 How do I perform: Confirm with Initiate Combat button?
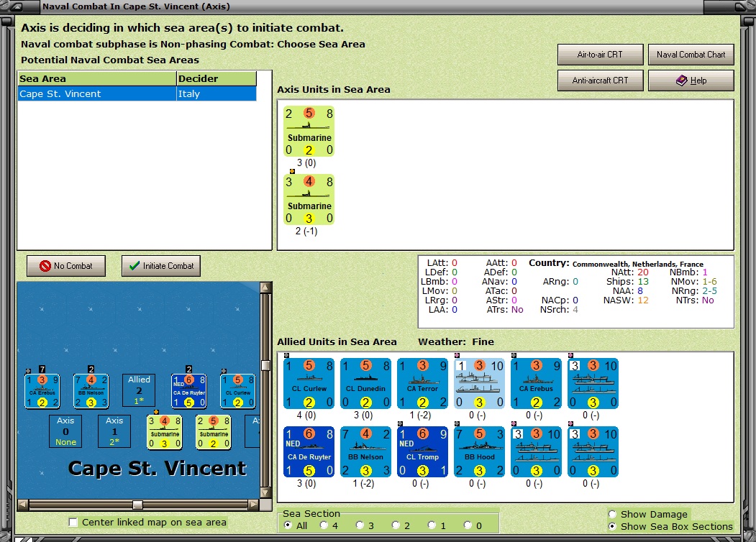point(161,266)
